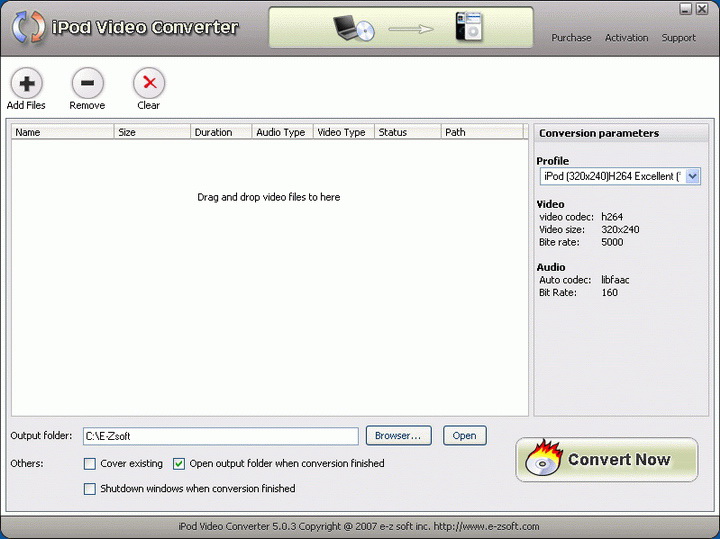This screenshot has height=539, width=720.
Task: Click the 320x240 video size value
Action: click(x=620, y=230)
